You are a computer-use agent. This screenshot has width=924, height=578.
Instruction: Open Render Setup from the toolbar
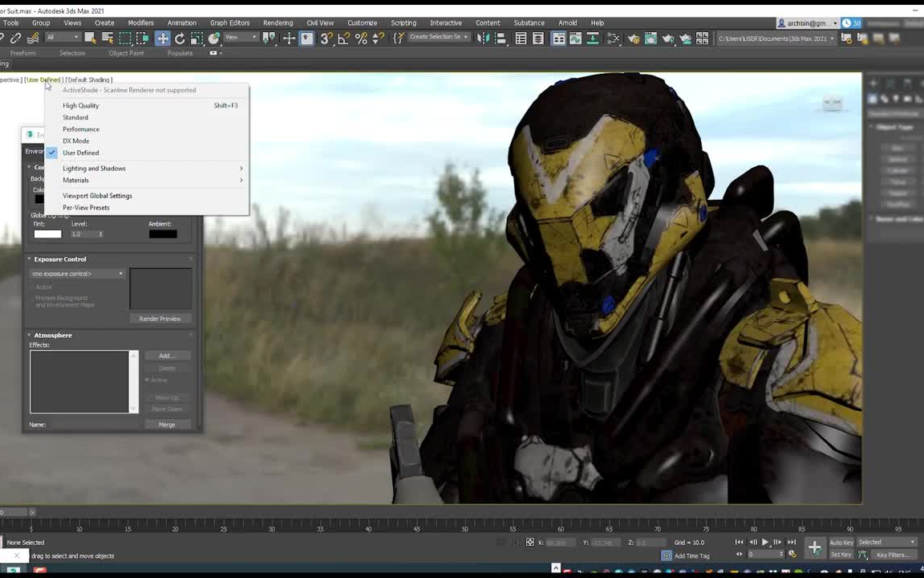click(x=634, y=38)
